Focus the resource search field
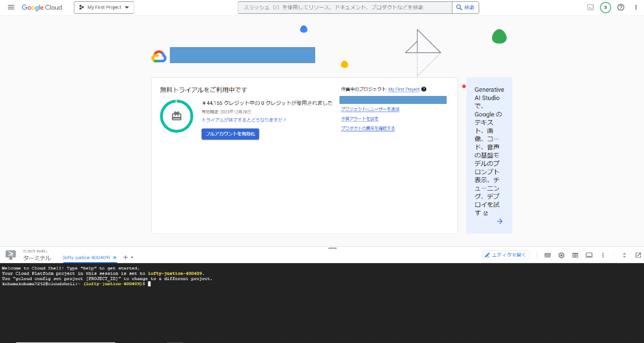 pyautogui.click(x=345, y=7)
